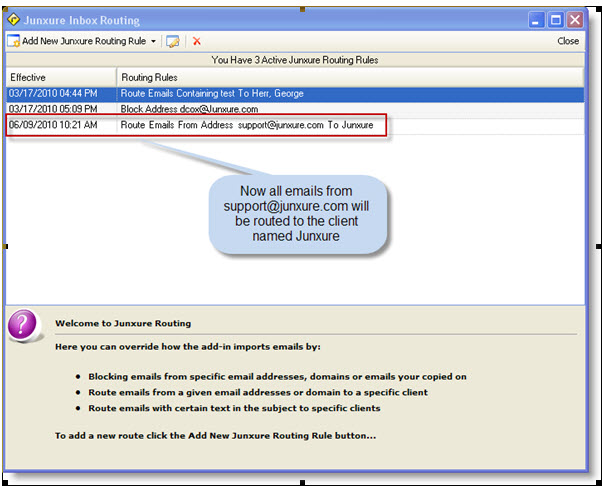Maximize the Junxure Inbox Routing window
Screen dimensions: 602x486
(x=556, y=20)
